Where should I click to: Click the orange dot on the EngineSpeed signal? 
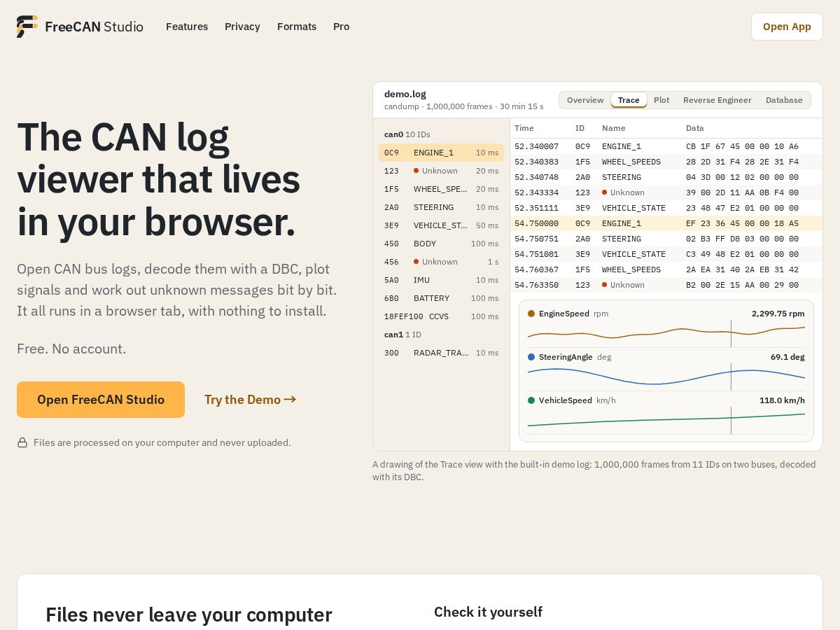pyautogui.click(x=531, y=314)
